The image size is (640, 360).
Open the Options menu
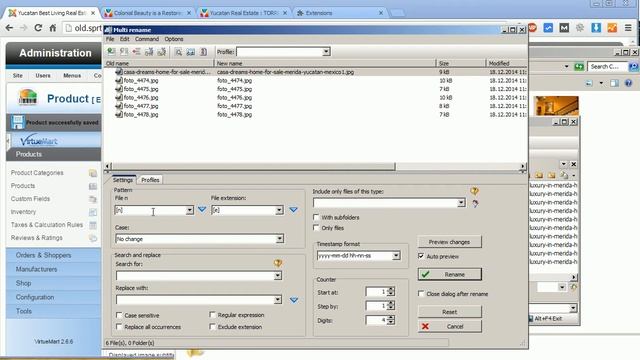(x=174, y=39)
